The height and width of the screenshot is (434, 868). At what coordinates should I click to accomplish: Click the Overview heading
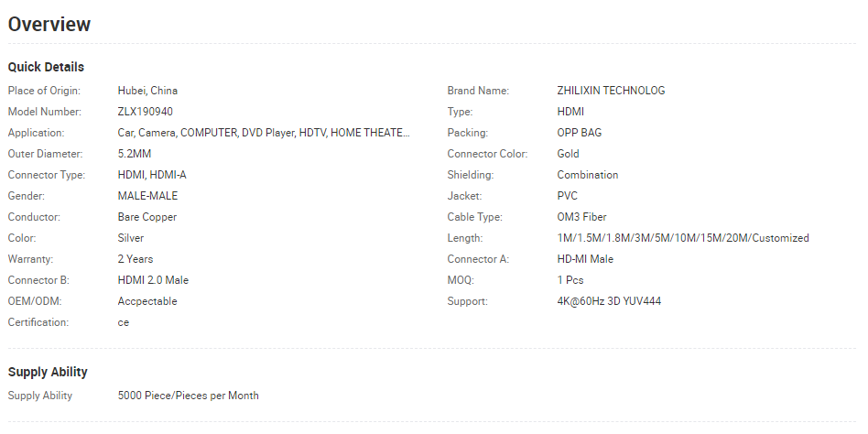(49, 25)
